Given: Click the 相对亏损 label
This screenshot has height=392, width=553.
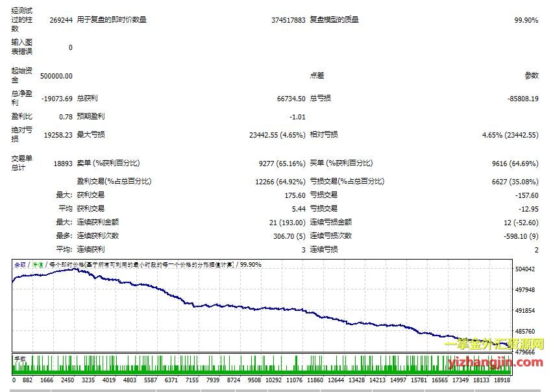Looking at the screenshot, I should tap(324, 134).
